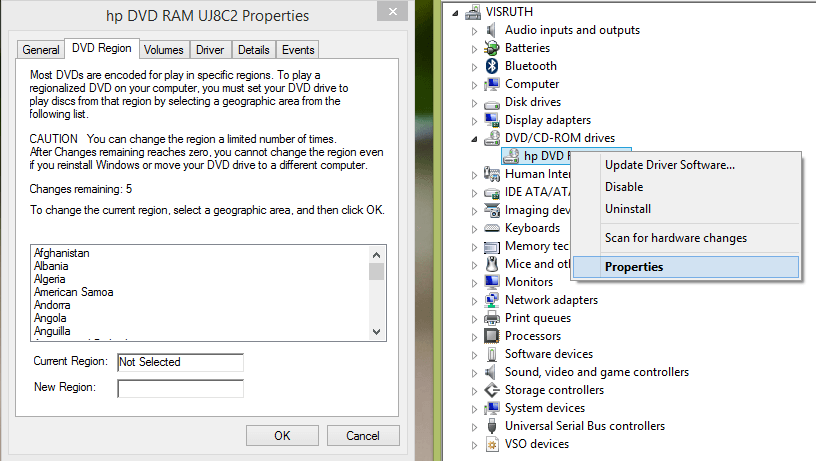Open Properties from the context menu
Viewport: 816px width, 461px height.
pyautogui.click(x=686, y=267)
